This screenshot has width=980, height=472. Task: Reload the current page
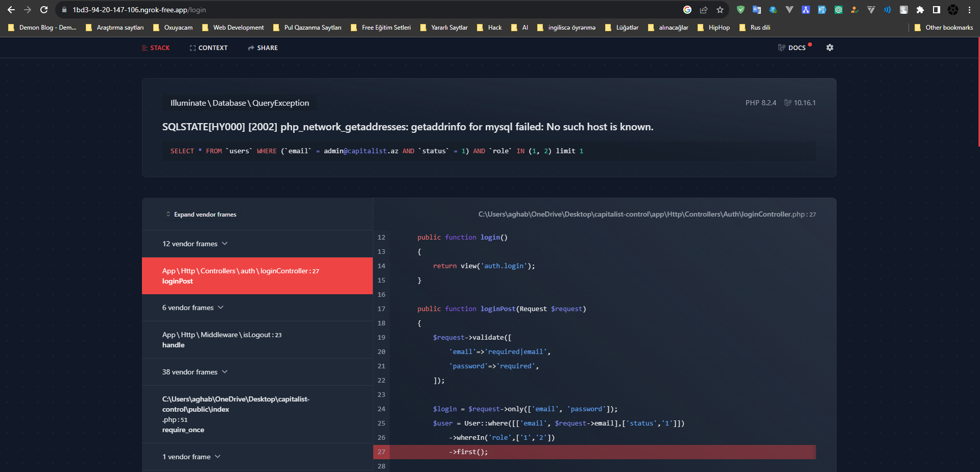[44, 10]
